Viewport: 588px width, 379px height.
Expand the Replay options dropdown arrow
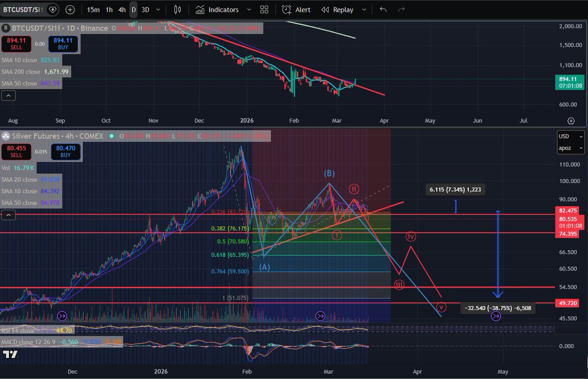[x=364, y=9]
